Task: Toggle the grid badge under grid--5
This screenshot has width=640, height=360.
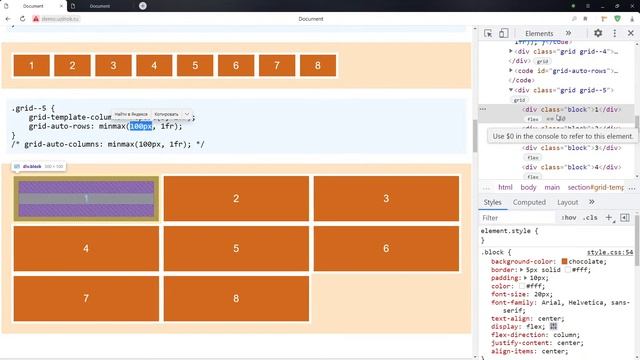Action: pyautogui.click(x=519, y=100)
